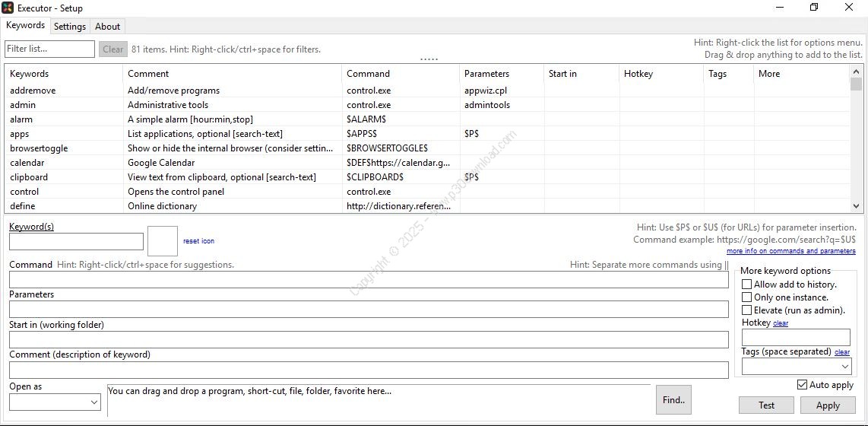The height and width of the screenshot is (426, 868).
Task: Select the calendar keyword row
Action: click(27, 163)
